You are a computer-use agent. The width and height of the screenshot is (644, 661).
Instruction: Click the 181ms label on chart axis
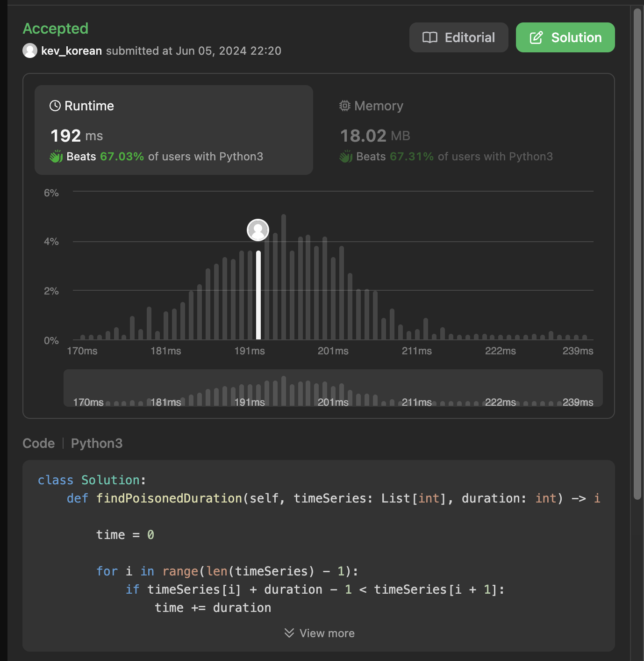coord(166,351)
